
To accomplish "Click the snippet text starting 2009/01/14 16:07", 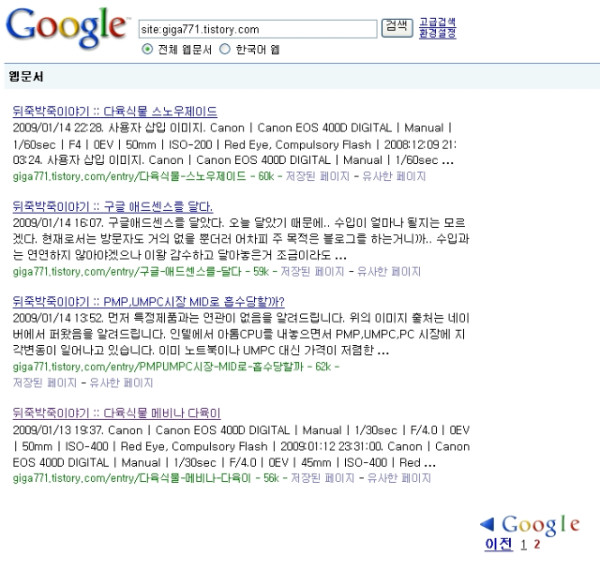I will point(241,239).
